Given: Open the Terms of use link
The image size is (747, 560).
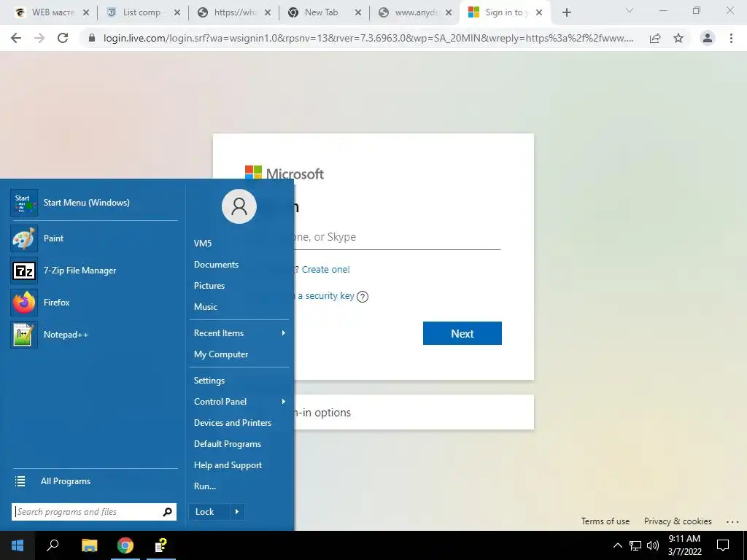Looking at the screenshot, I should tap(605, 521).
